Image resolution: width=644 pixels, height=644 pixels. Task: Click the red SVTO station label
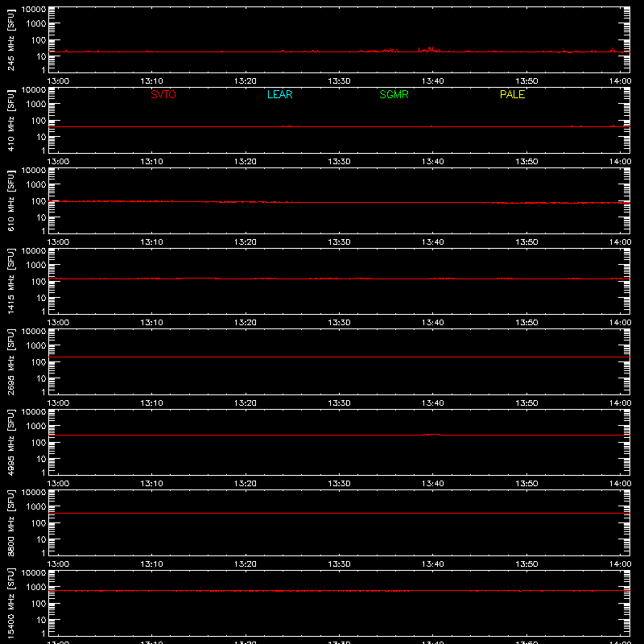[x=163, y=94]
